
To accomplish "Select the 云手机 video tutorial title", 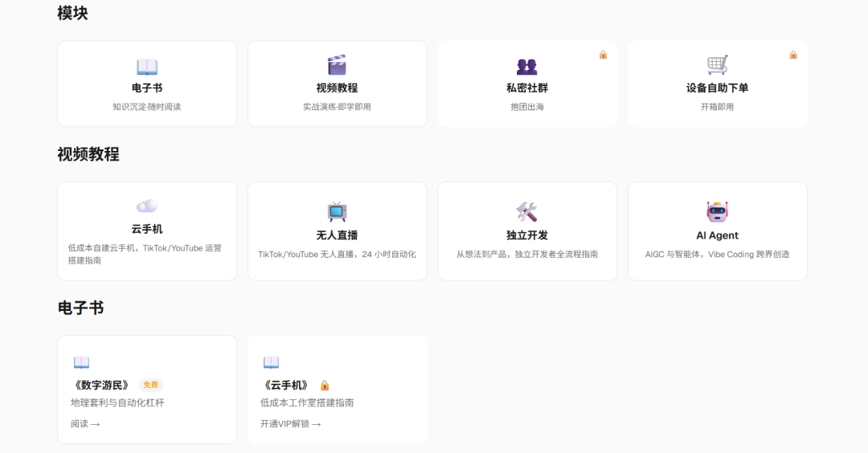I will point(147,229).
